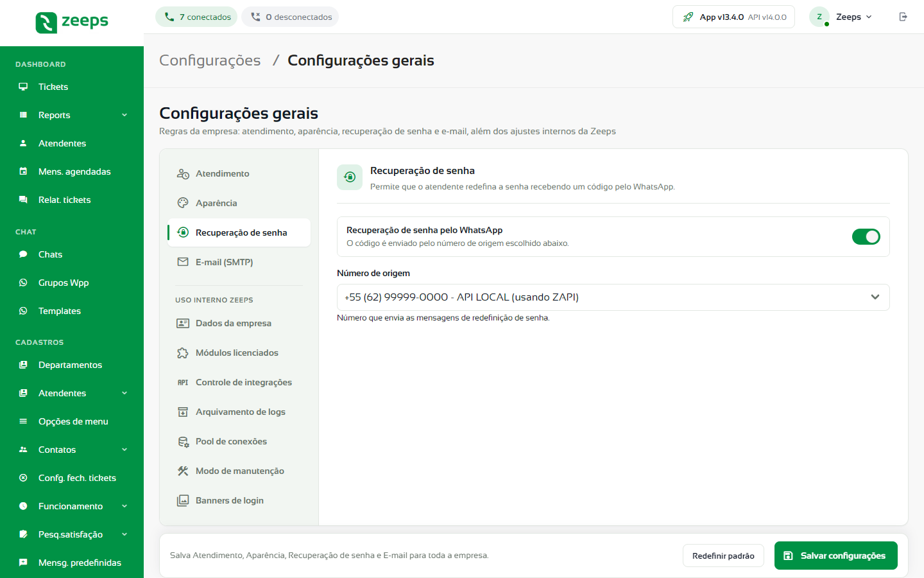924x578 pixels.
Task: Click the Zeeps logo in sidebar
Action: click(x=72, y=22)
